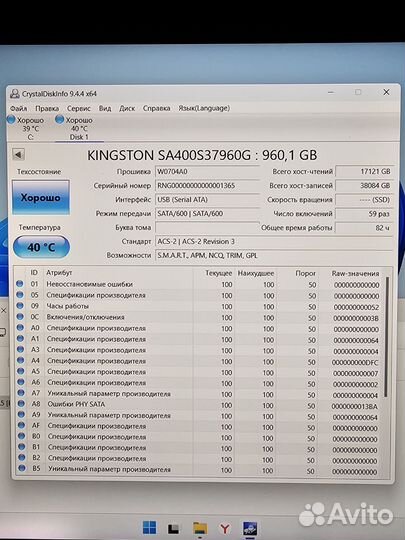Click the CrystalDiskInfo taskbar icon

coord(250,529)
